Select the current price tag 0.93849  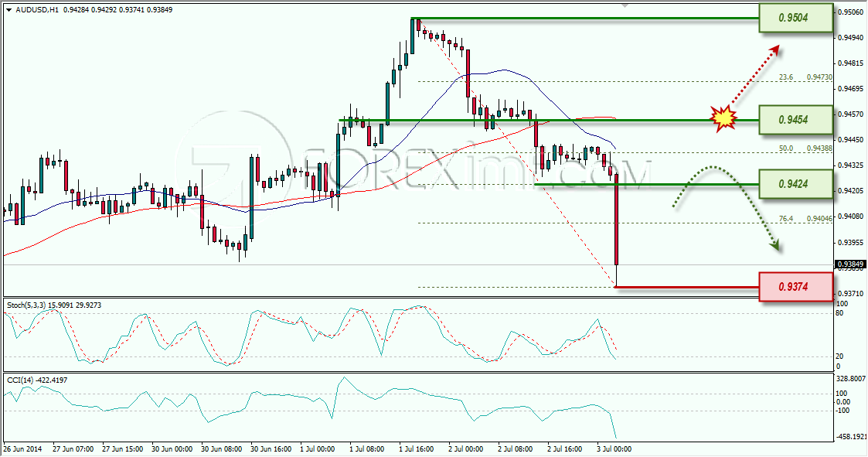849,264
